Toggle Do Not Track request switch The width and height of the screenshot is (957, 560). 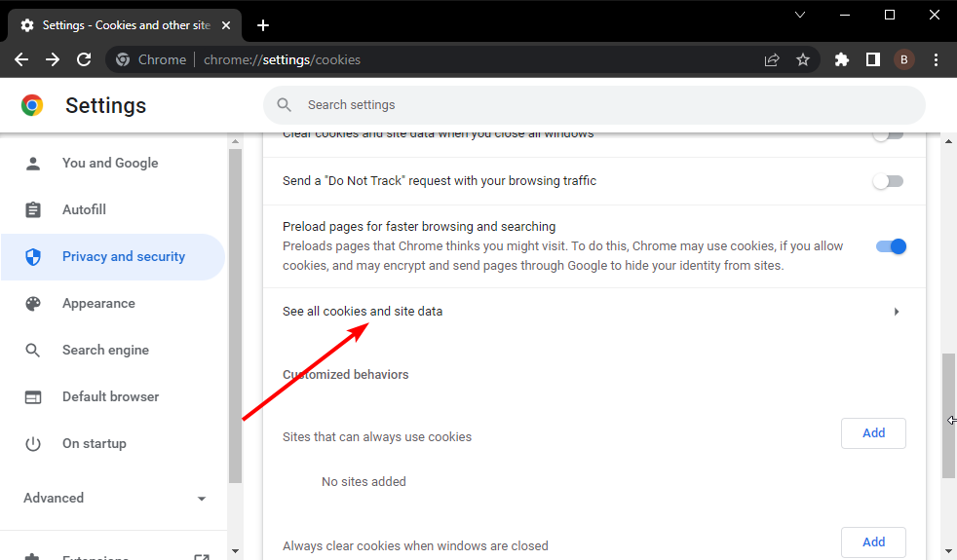[x=888, y=181]
